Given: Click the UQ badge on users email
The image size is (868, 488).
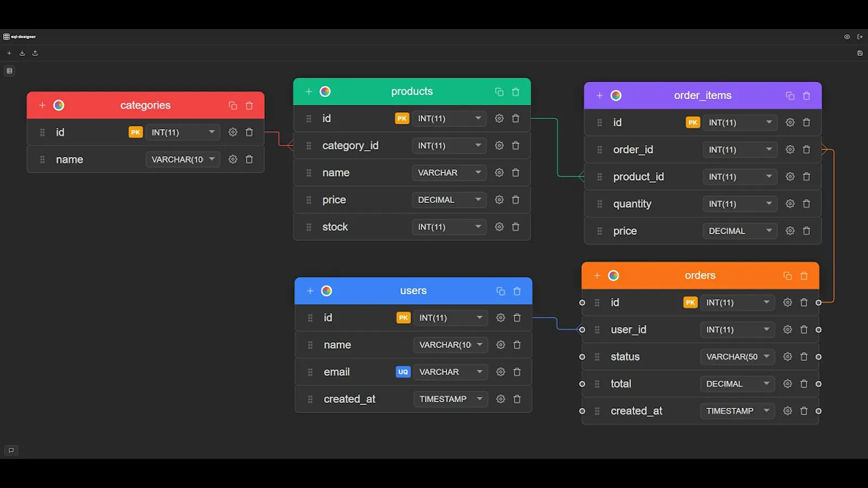Looking at the screenshot, I should click(403, 372).
